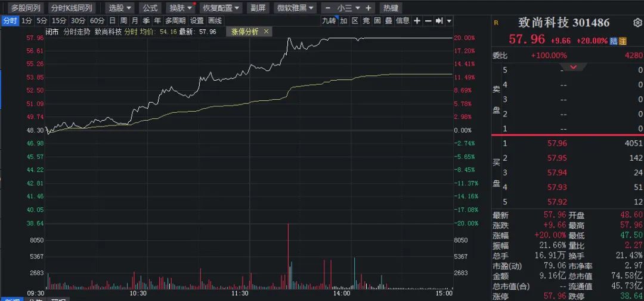Select the 日 daily chart tab
The height and width of the screenshot is (301, 644).
pyautogui.click(x=112, y=21)
